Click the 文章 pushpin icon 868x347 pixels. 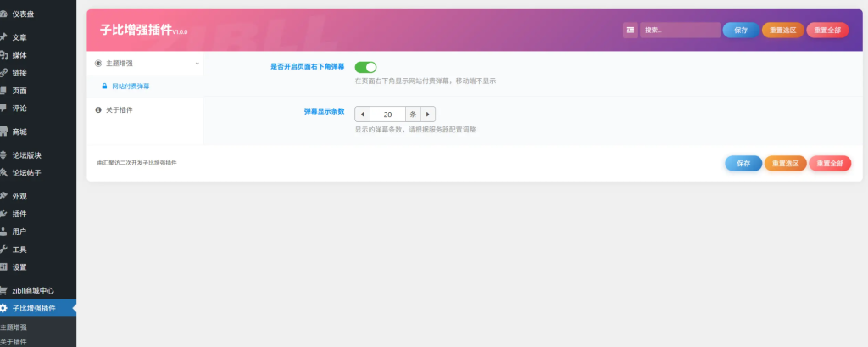4,37
